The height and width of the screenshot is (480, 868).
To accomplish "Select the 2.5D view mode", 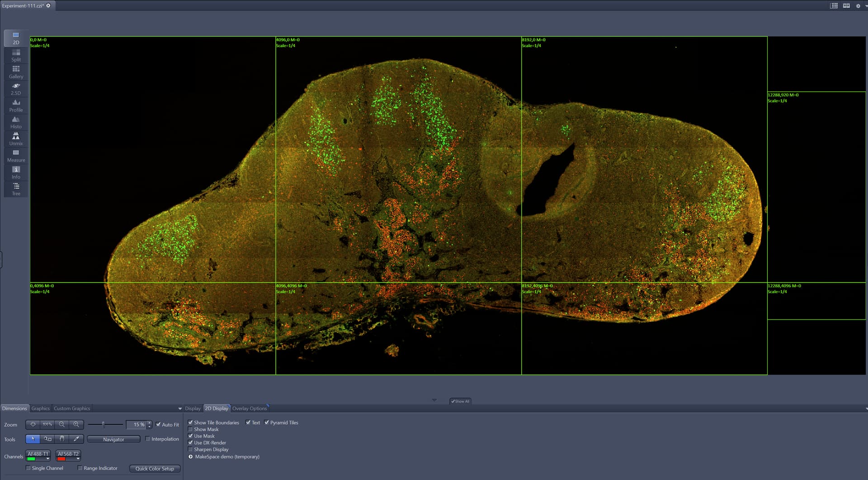I will click(15, 89).
